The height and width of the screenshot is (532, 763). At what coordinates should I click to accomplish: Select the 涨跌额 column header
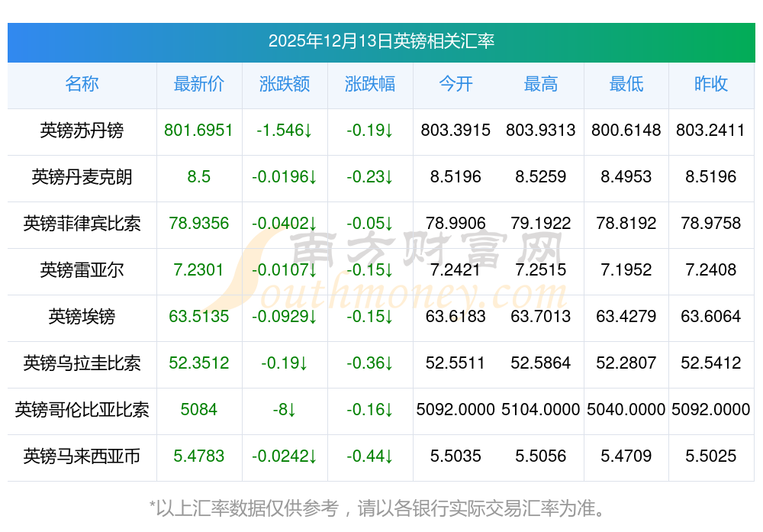coord(284,84)
